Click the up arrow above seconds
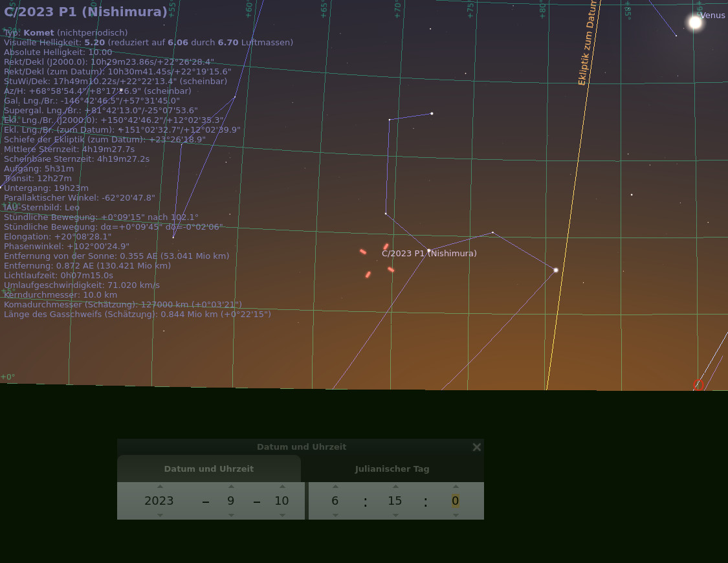Screen dimensions: 728x563 pyautogui.click(x=456, y=487)
